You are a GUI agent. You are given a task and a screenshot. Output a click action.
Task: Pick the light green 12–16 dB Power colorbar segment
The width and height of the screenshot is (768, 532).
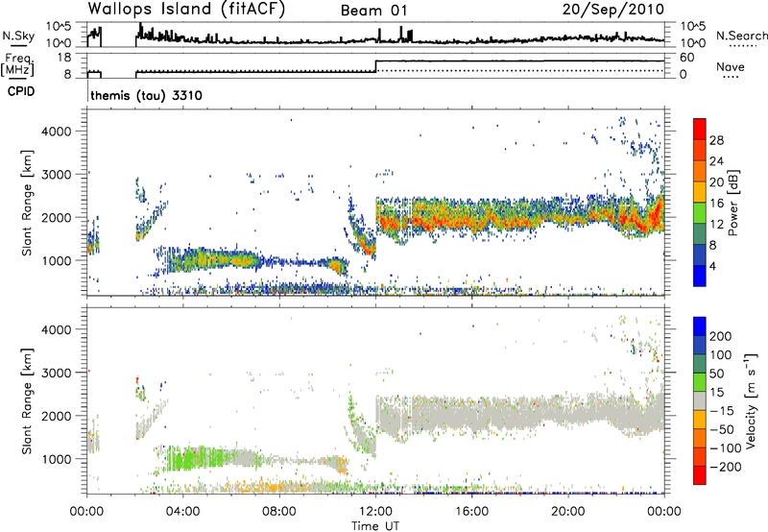click(x=700, y=213)
